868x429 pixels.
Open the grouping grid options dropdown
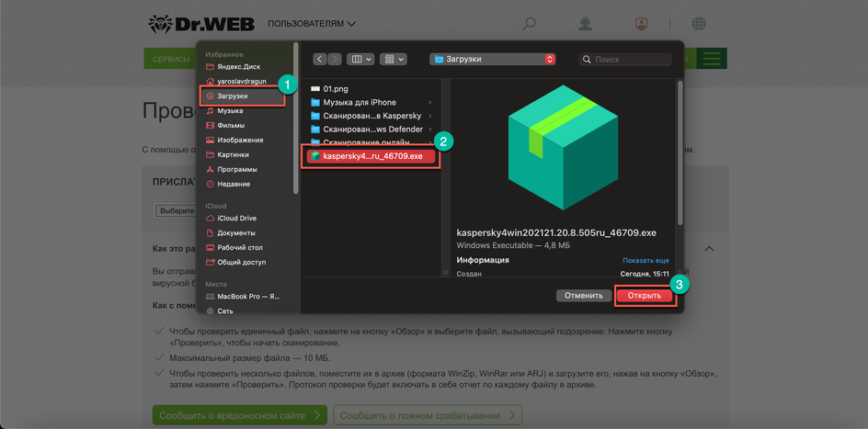(394, 59)
